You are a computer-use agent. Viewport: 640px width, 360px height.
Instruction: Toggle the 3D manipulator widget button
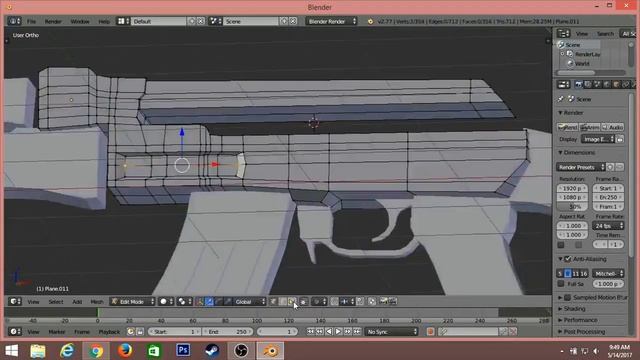(x=200, y=302)
